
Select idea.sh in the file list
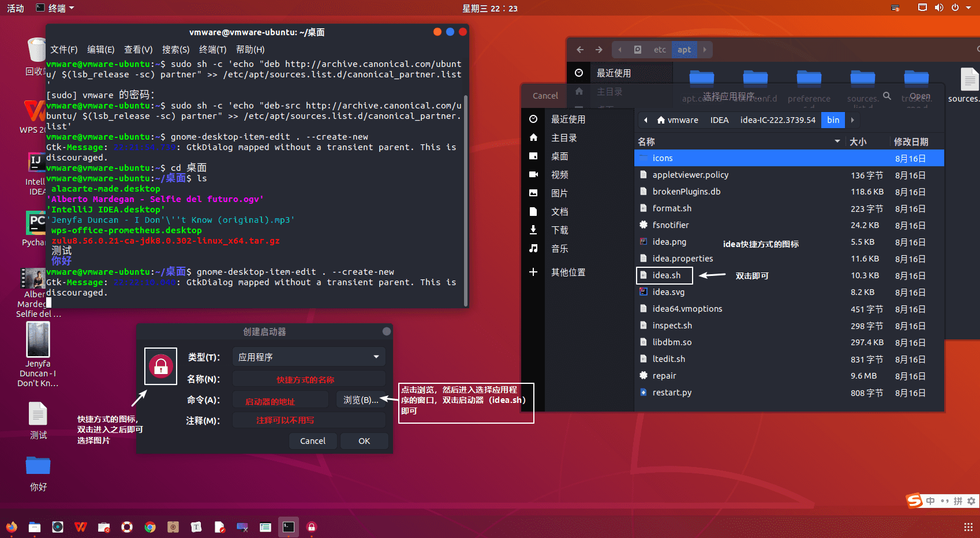coord(790,275)
